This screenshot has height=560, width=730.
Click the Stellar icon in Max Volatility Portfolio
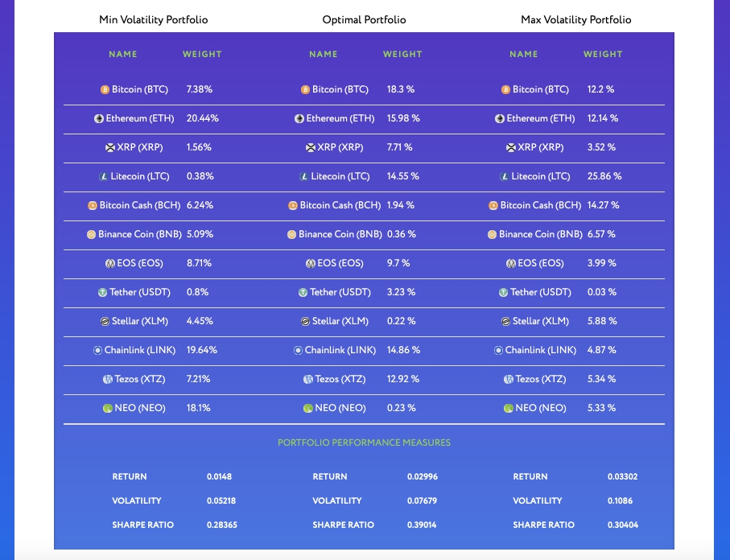tap(505, 321)
